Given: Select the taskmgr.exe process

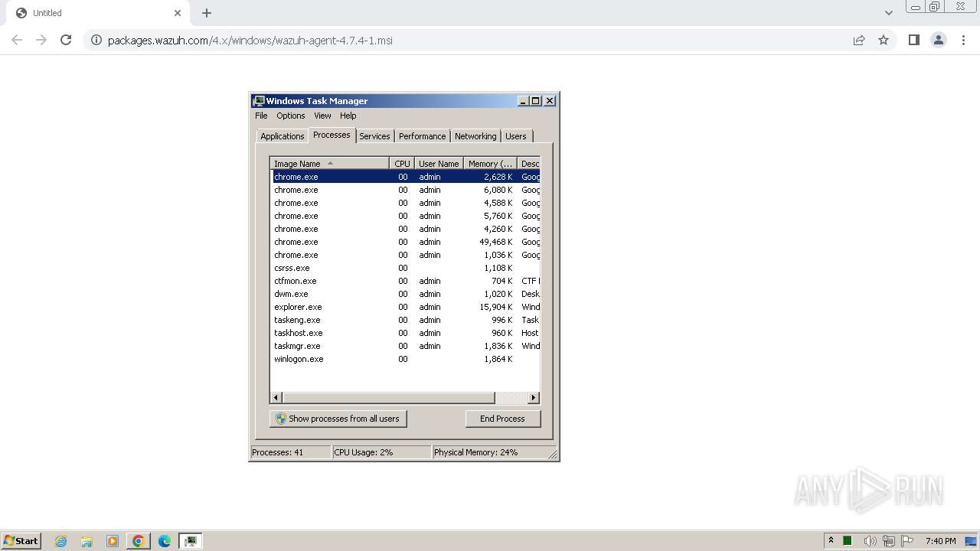Looking at the screenshot, I should [x=406, y=346].
